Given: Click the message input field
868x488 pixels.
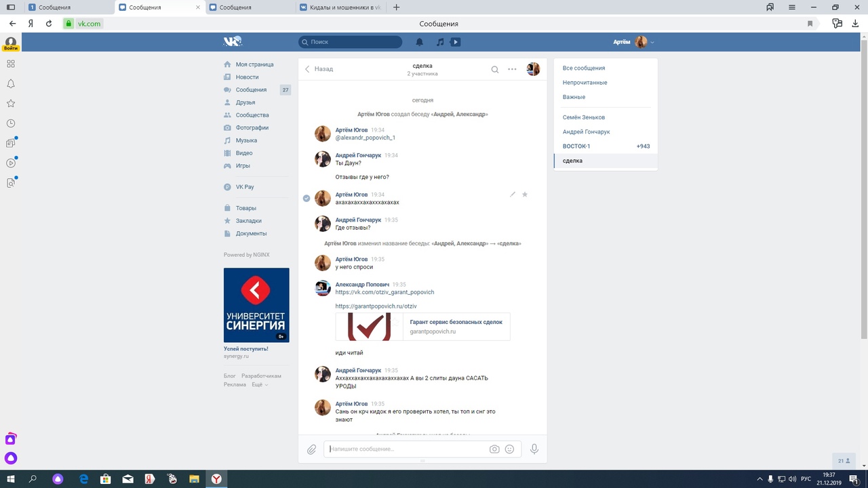Looking at the screenshot, I should click(407, 449).
